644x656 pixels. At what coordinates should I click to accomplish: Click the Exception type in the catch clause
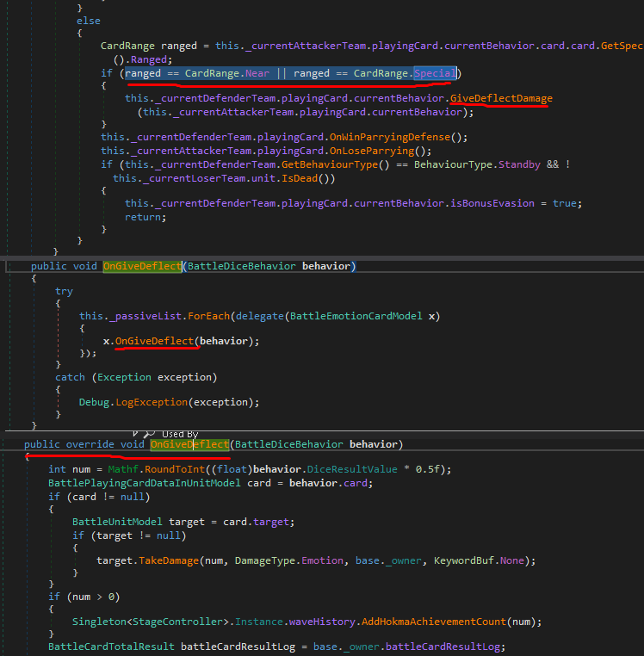tap(124, 377)
